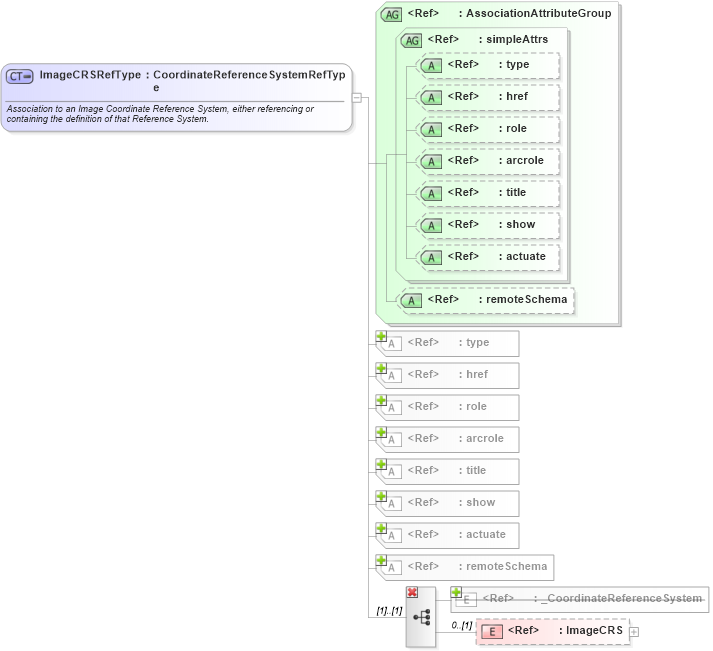This screenshot has width=713, height=651.
Task: Click the AG icon of simpleAttrs
Action: [412, 40]
